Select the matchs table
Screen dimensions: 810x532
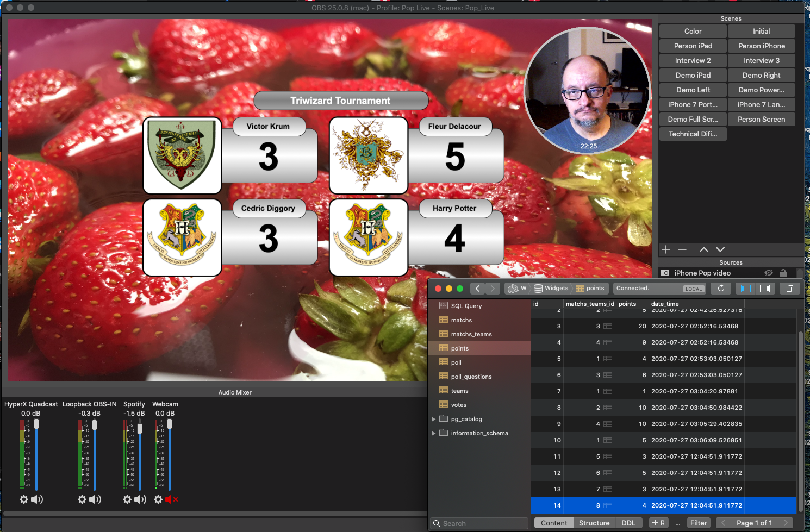[479, 320]
